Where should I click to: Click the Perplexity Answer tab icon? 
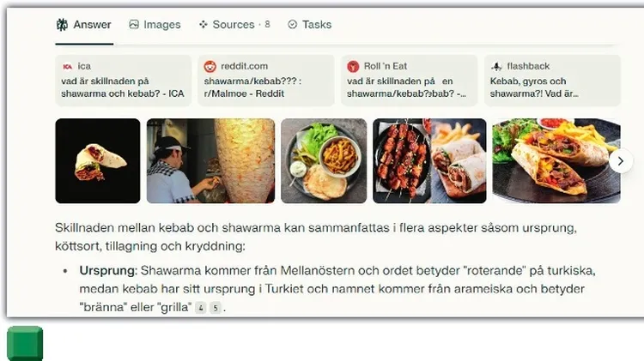point(62,25)
